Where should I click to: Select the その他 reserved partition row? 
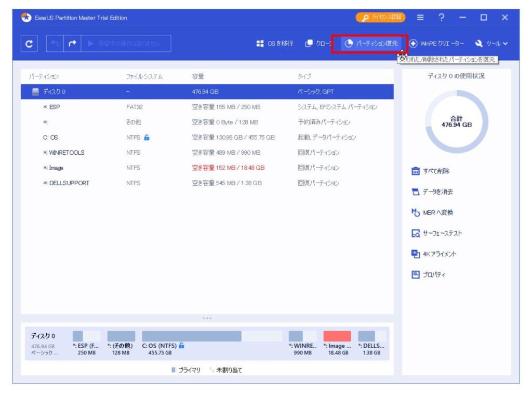click(207, 122)
